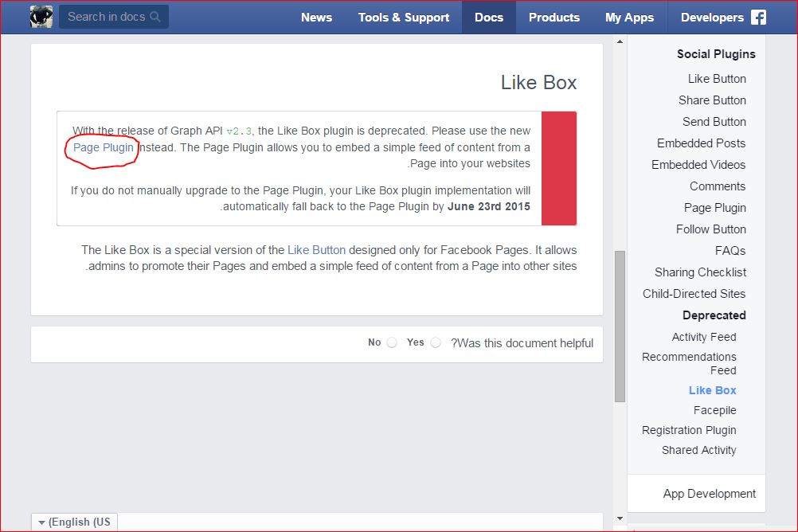The width and height of the screenshot is (798, 532).
Task: Focus the Search in docs field
Action: (114, 17)
